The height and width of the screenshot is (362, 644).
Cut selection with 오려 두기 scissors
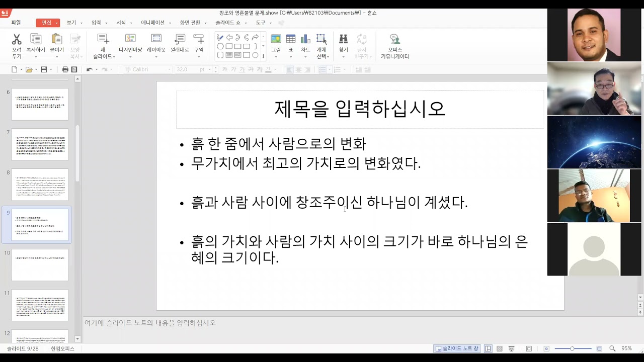17,46
